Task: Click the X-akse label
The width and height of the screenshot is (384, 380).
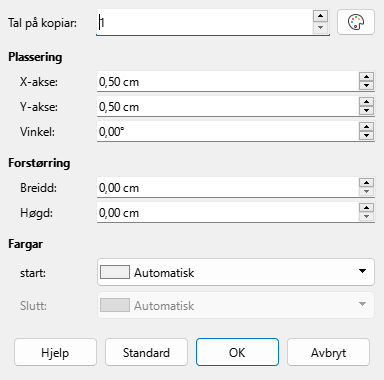Action: pos(39,82)
